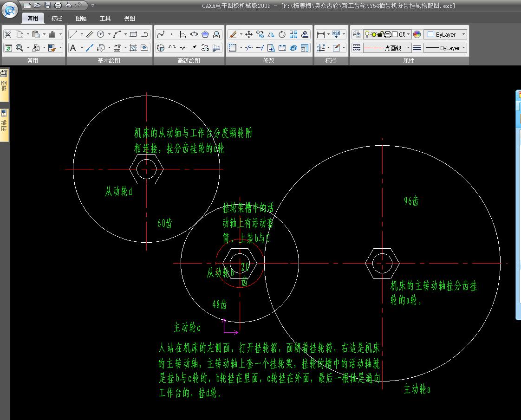
Task: Create a new file from the quick access toolbar
Action: [x=27, y=5]
